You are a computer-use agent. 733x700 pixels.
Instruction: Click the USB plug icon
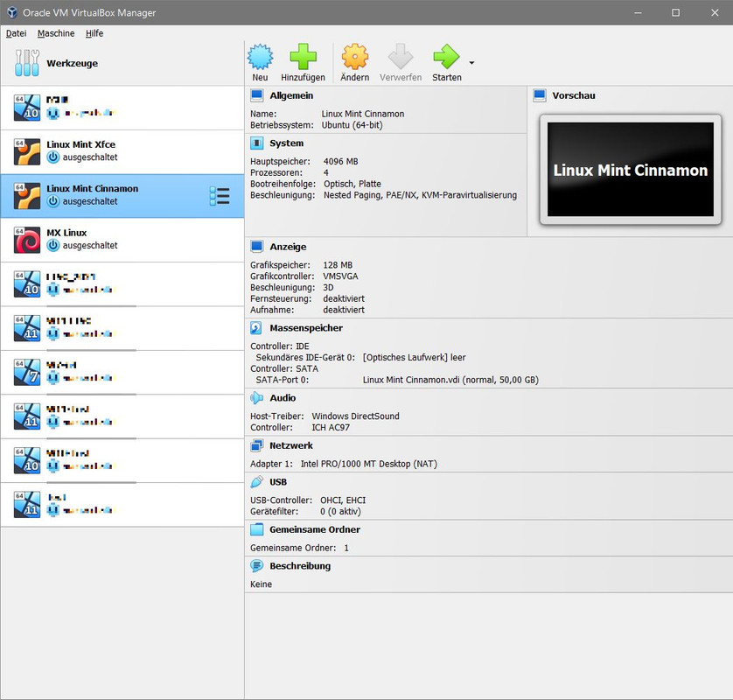coord(256,481)
